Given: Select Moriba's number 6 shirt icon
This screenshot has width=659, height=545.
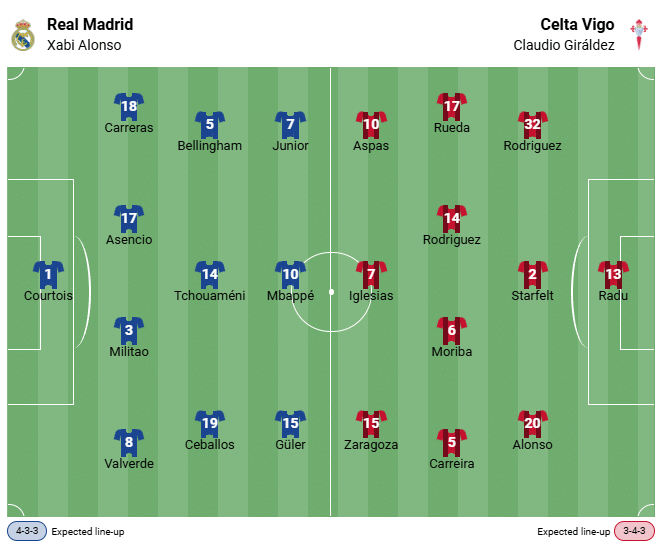Looking at the screenshot, I should (452, 330).
